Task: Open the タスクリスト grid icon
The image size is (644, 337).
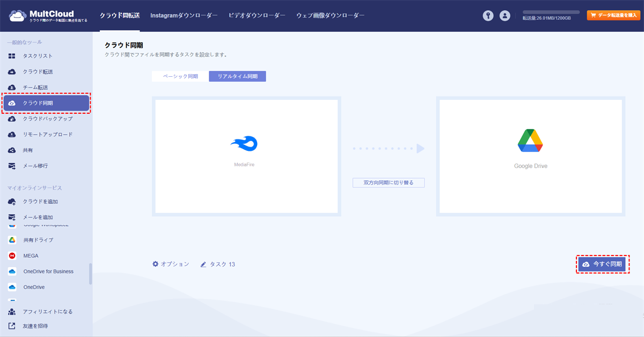Action: 12,56
